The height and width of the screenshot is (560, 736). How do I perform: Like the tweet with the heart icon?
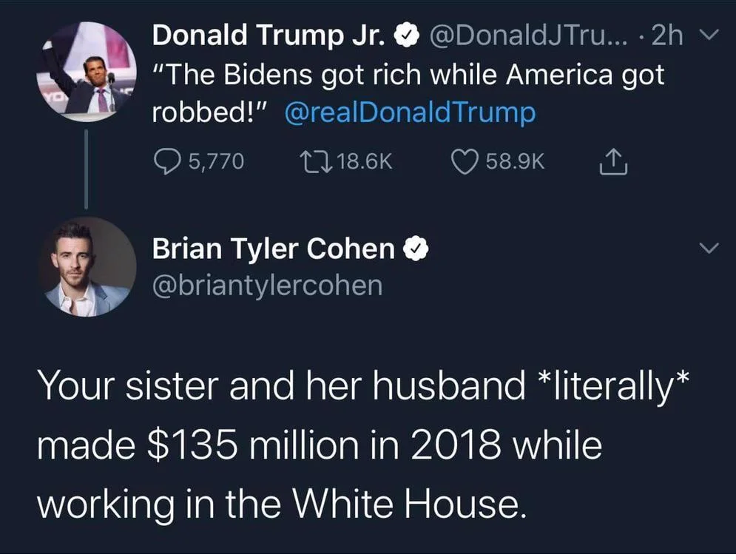pos(464,162)
